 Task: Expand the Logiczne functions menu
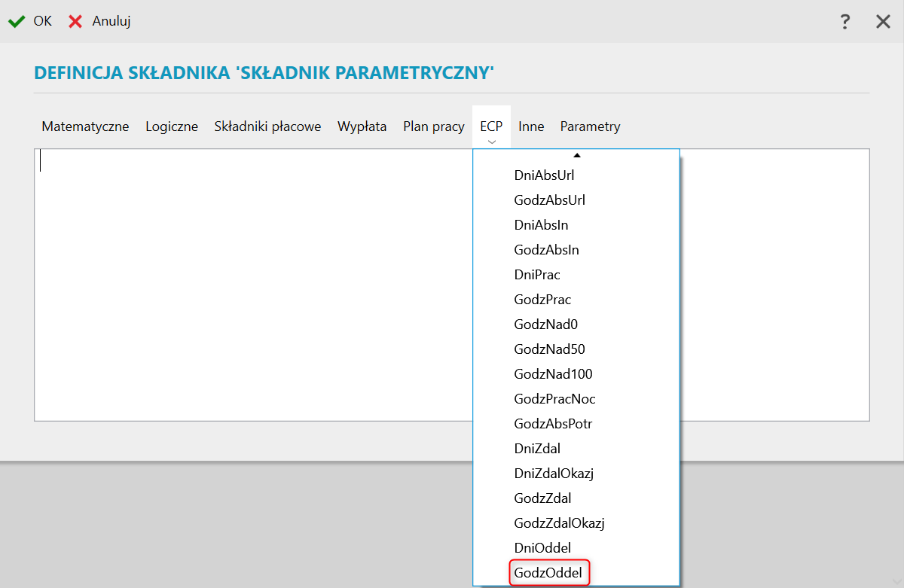coord(172,126)
